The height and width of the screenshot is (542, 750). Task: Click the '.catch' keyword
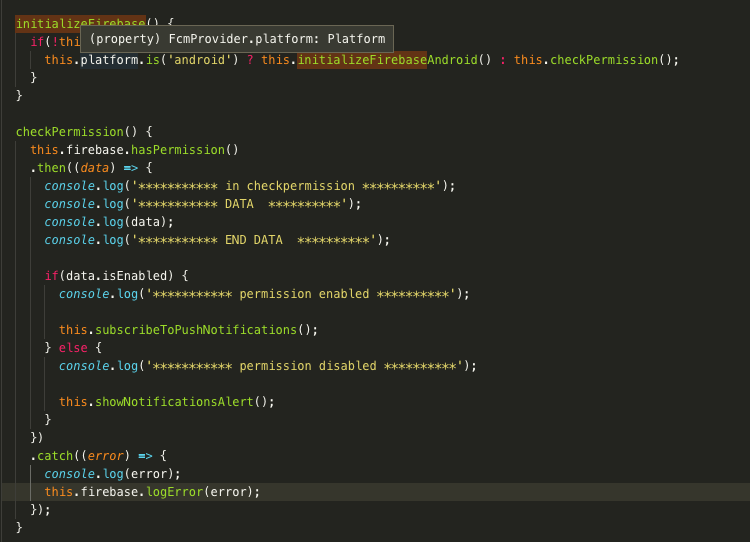[52, 456]
